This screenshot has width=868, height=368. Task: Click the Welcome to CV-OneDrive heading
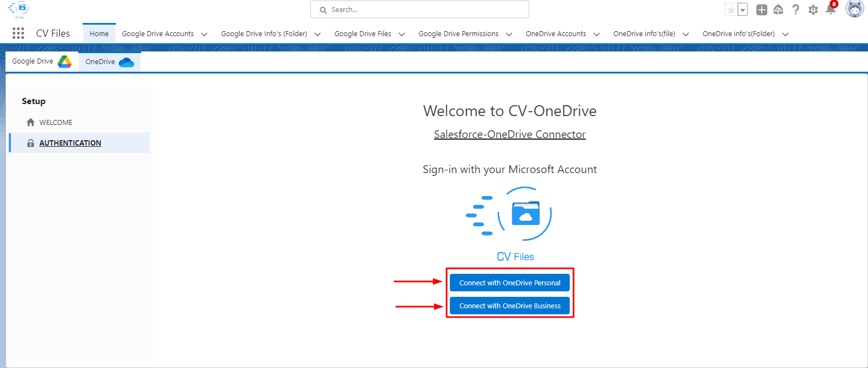pos(510,111)
